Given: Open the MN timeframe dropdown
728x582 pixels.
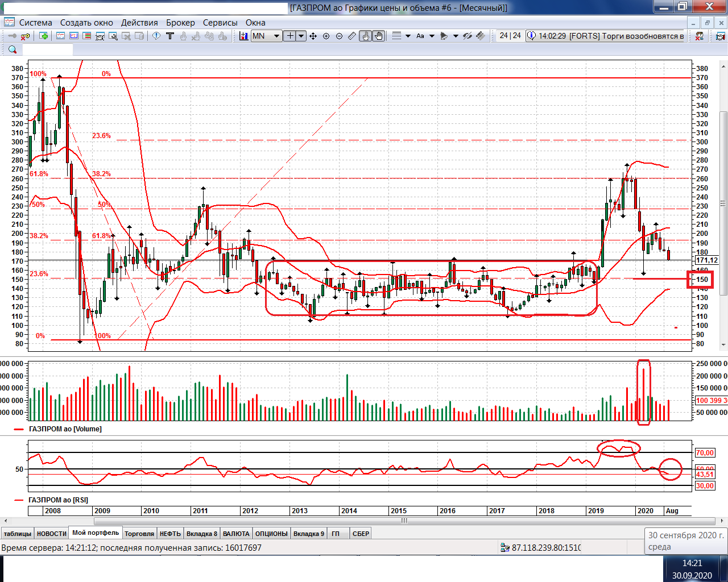Looking at the screenshot, I should [276, 36].
